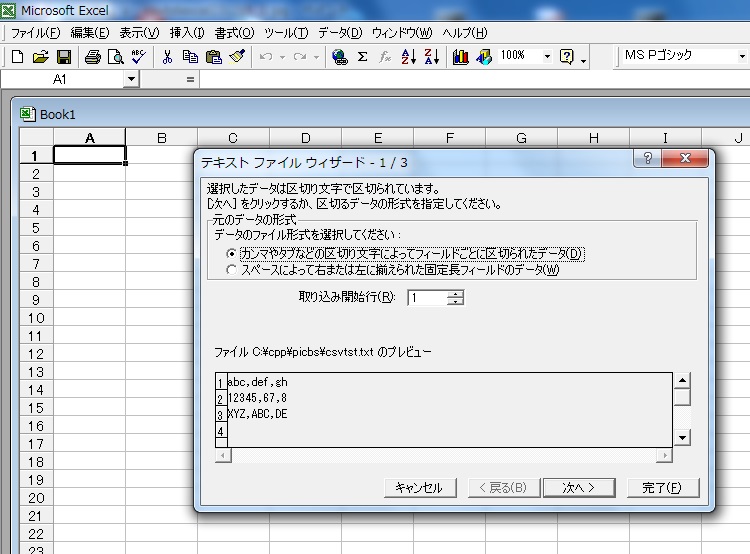Save with the floppy disk icon
The width and height of the screenshot is (750, 554).
tap(64, 57)
